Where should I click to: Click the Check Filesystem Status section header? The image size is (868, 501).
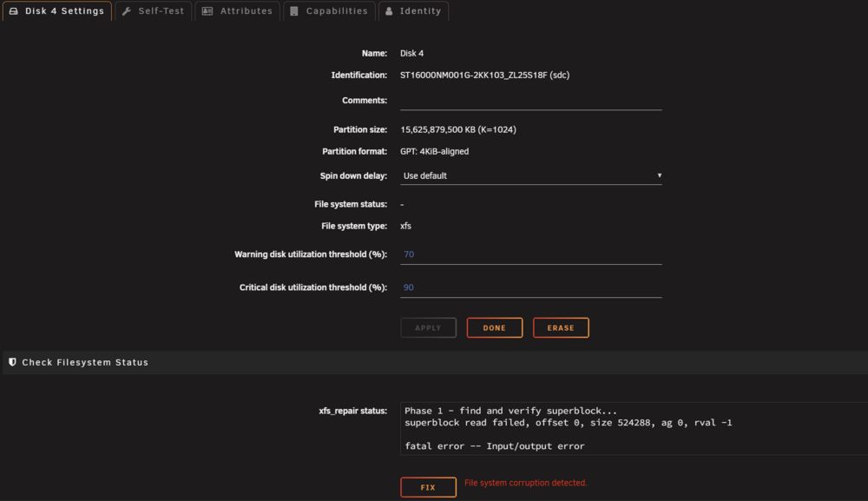pyautogui.click(x=435, y=362)
